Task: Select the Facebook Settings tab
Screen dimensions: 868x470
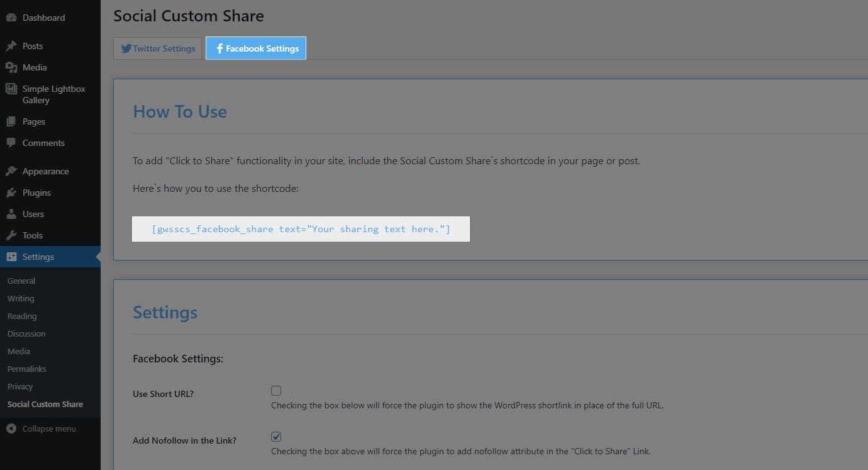Action: [256, 48]
